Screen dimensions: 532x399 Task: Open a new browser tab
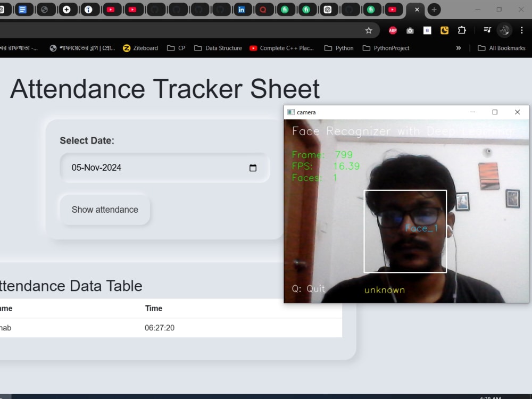click(x=433, y=9)
